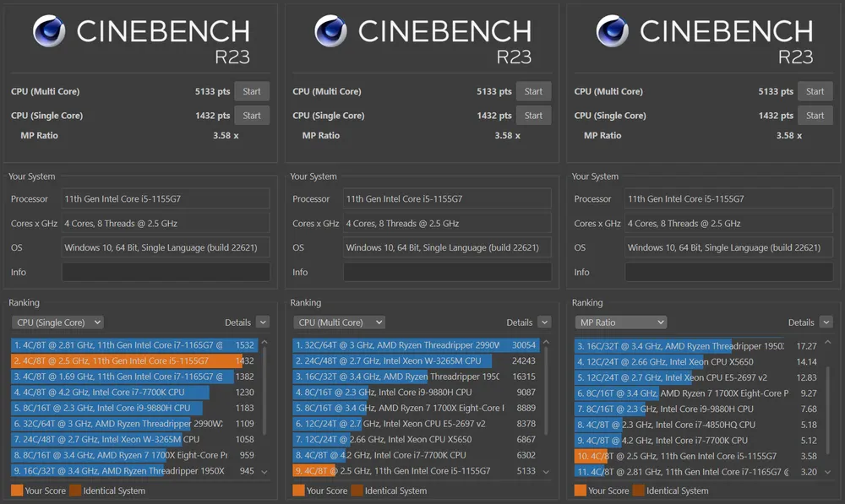This screenshot has height=504, width=845.
Task: Expand Details beside the MP Ratio ranking
Action: pyautogui.click(x=826, y=322)
